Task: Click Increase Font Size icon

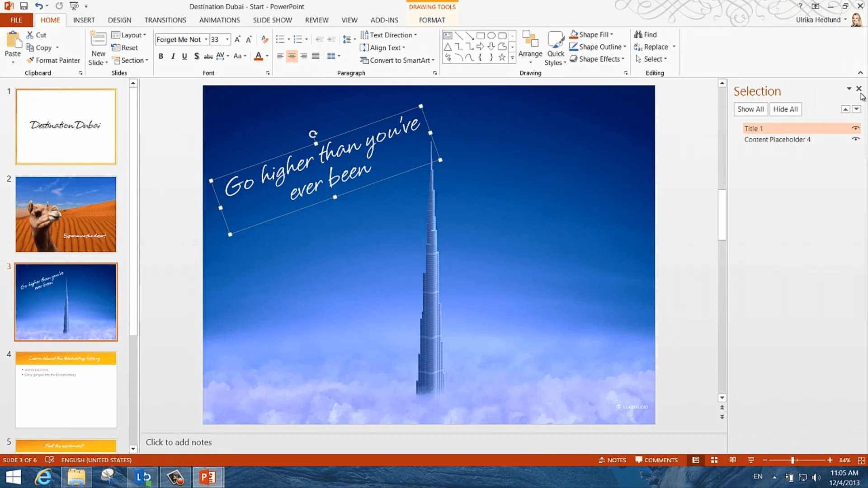Action: coord(237,40)
